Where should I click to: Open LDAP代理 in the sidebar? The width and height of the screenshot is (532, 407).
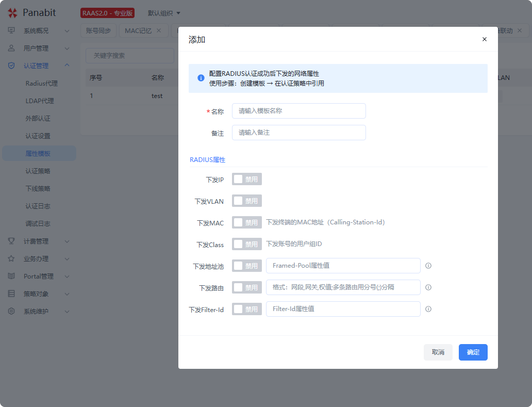(40, 101)
